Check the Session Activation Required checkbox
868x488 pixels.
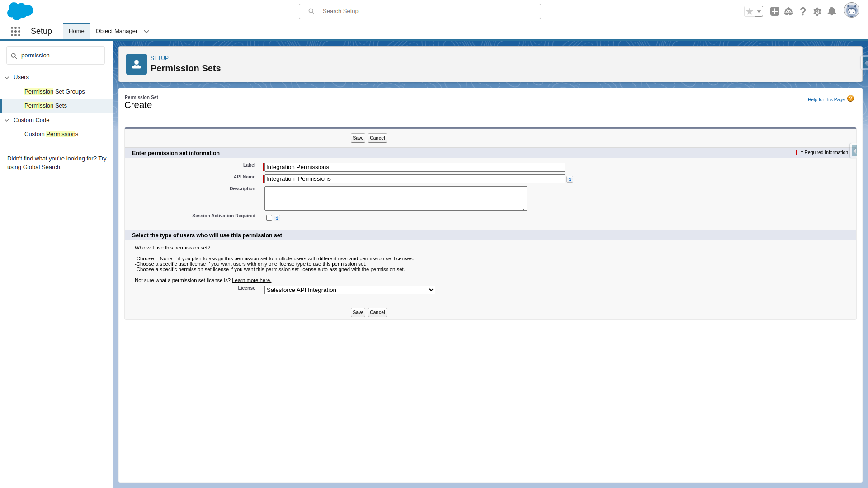tap(269, 217)
